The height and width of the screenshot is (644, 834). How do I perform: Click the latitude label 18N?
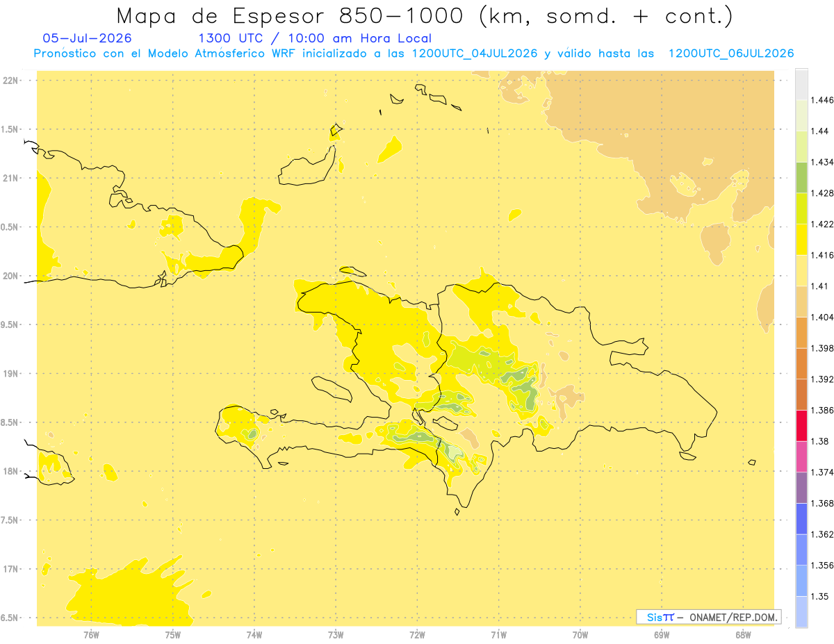coord(11,472)
